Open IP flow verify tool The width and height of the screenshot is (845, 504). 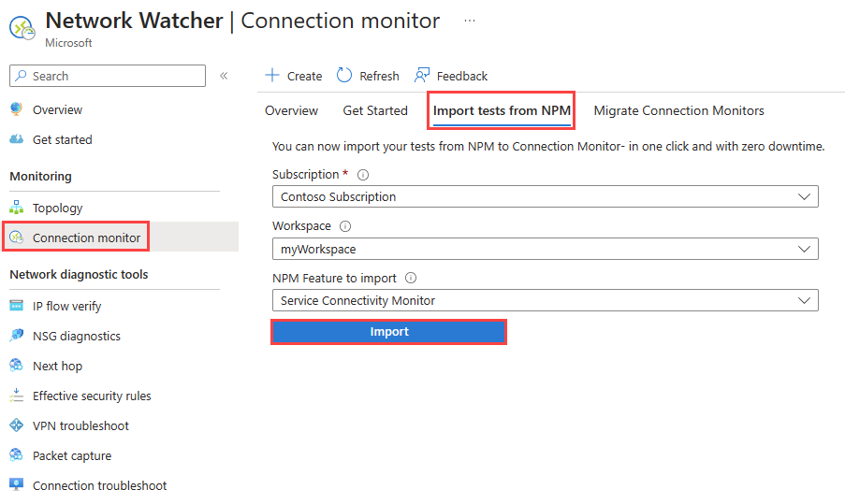pyautogui.click(x=66, y=306)
